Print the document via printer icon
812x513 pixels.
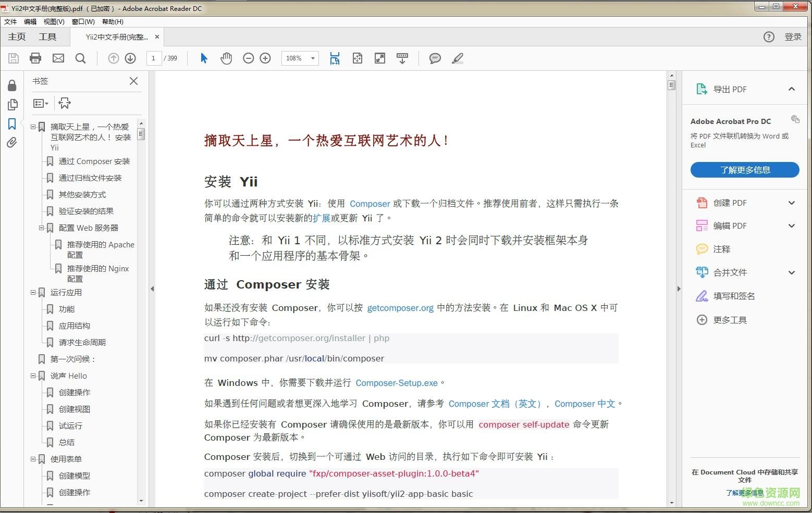click(35, 58)
